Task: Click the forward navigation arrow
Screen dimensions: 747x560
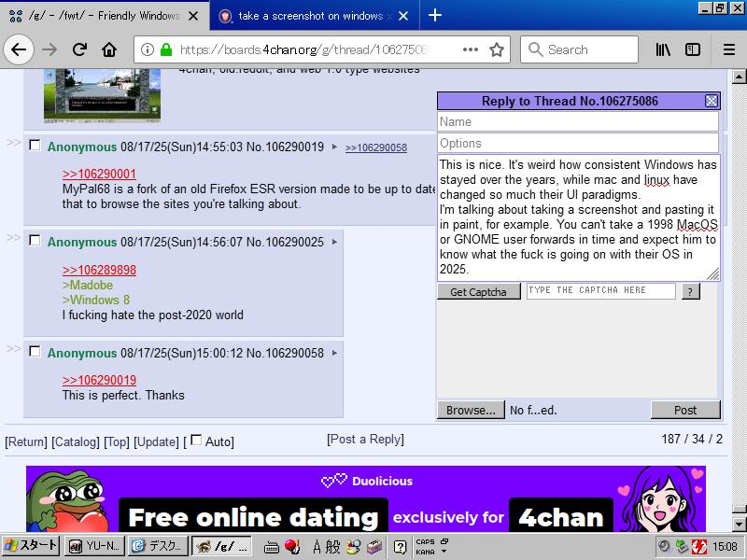Action: [x=49, y=49]
